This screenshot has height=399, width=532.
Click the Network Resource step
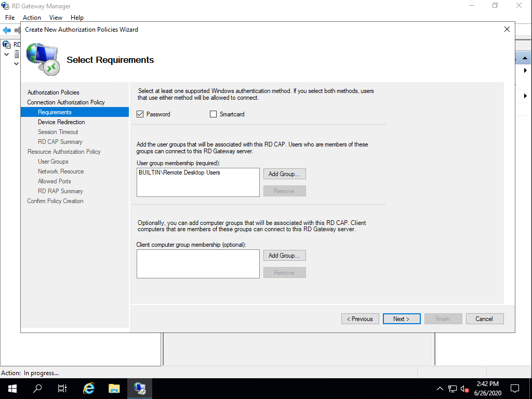pos(61,171)
